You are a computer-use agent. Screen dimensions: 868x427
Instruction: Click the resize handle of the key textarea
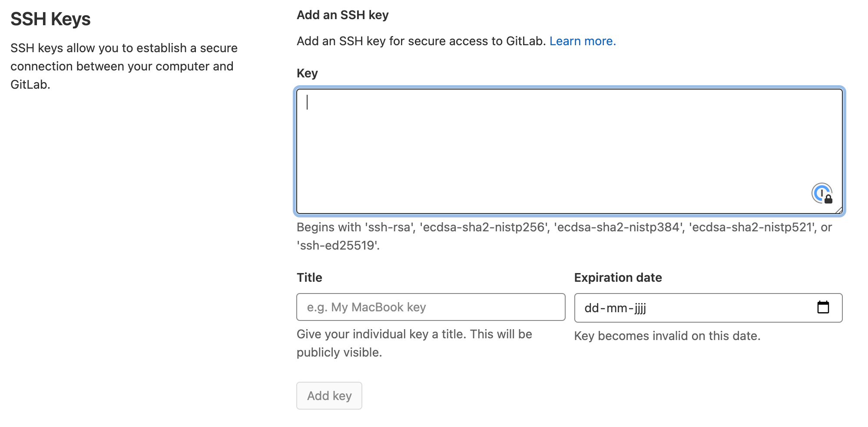(x=839, y=210)
